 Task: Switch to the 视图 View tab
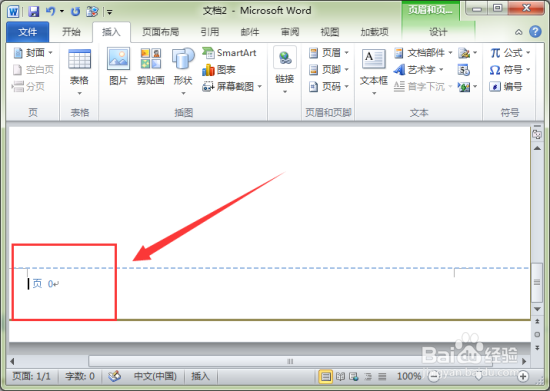point(330,32)
